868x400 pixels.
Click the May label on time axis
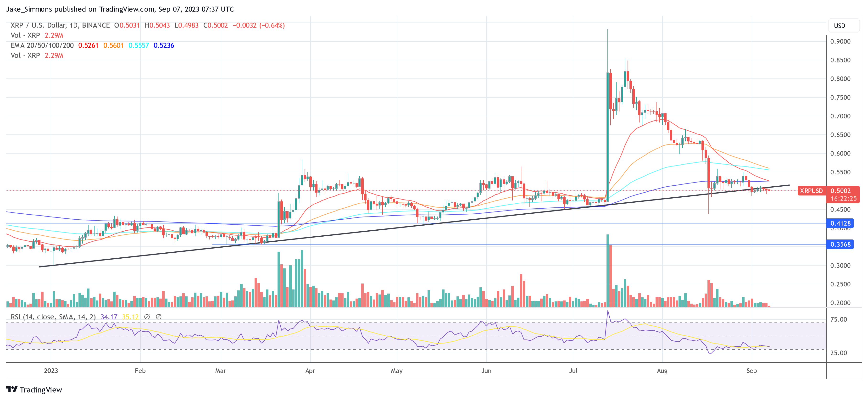[397, 371]
